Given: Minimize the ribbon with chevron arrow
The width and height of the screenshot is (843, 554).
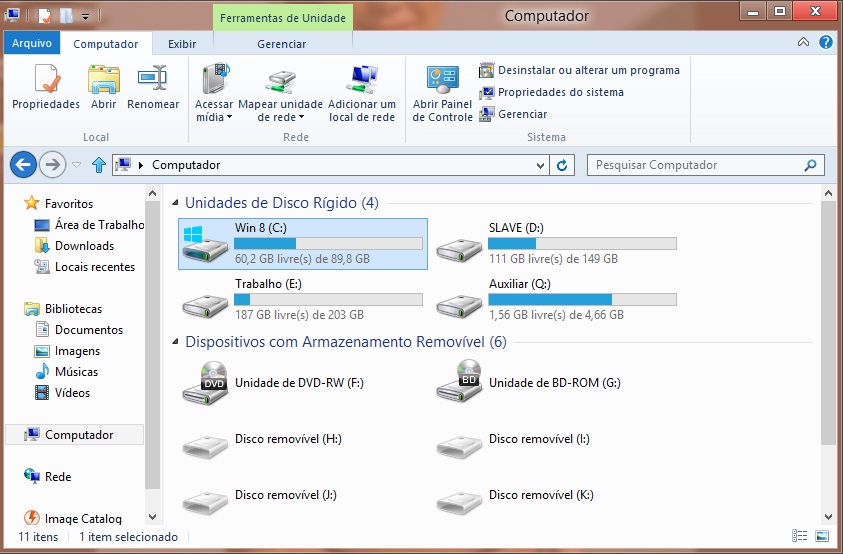Looking at the screenshot, I should [804, 43].
